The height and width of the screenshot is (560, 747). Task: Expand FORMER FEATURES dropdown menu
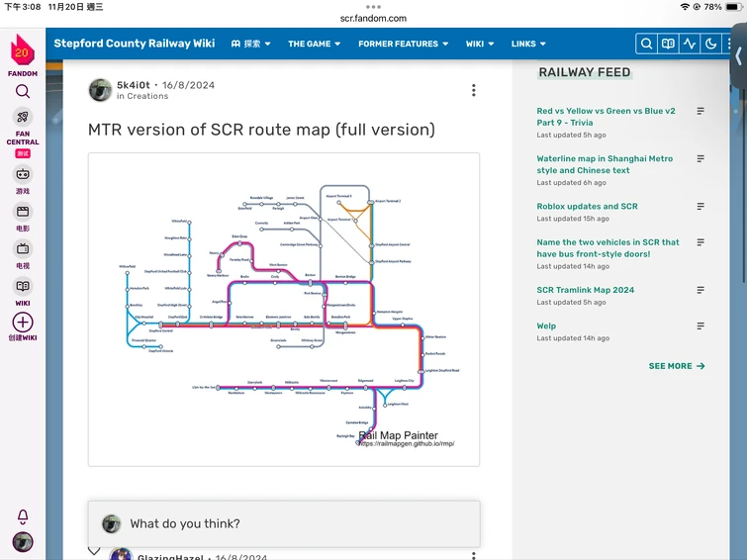(x=403, y=44)
